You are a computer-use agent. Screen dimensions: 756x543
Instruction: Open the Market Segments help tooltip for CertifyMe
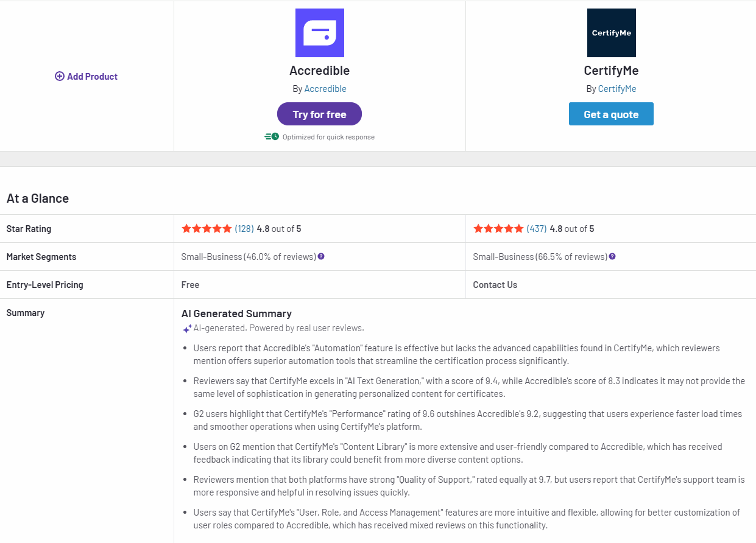click(x=612, y=256)
